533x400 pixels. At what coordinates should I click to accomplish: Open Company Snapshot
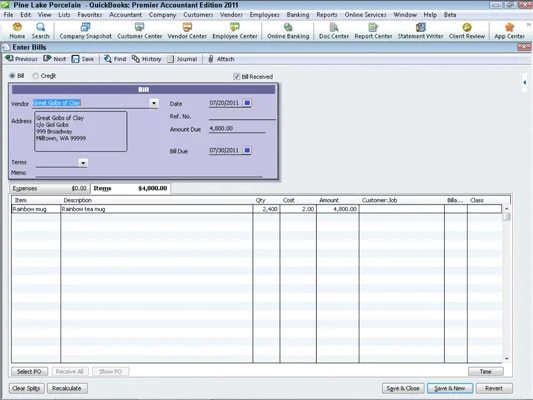coord(85,31)
